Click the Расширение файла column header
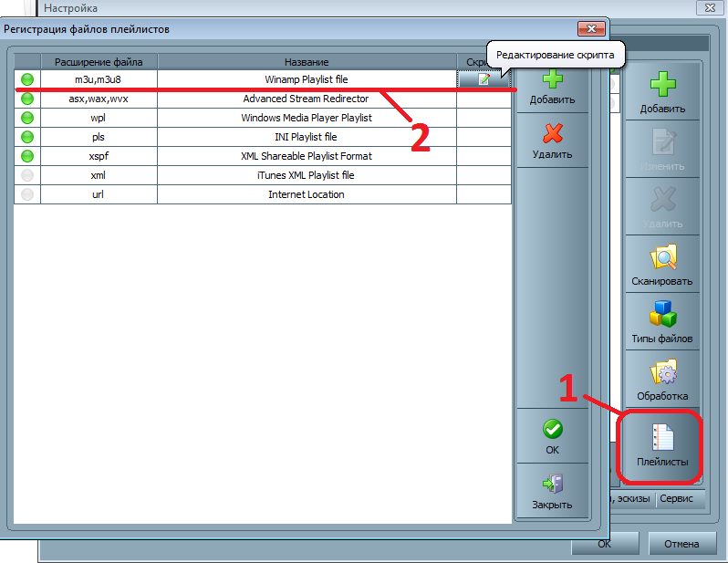Image resolution: width=728 pixels, height=563 pixels. (x=99, y=62)
